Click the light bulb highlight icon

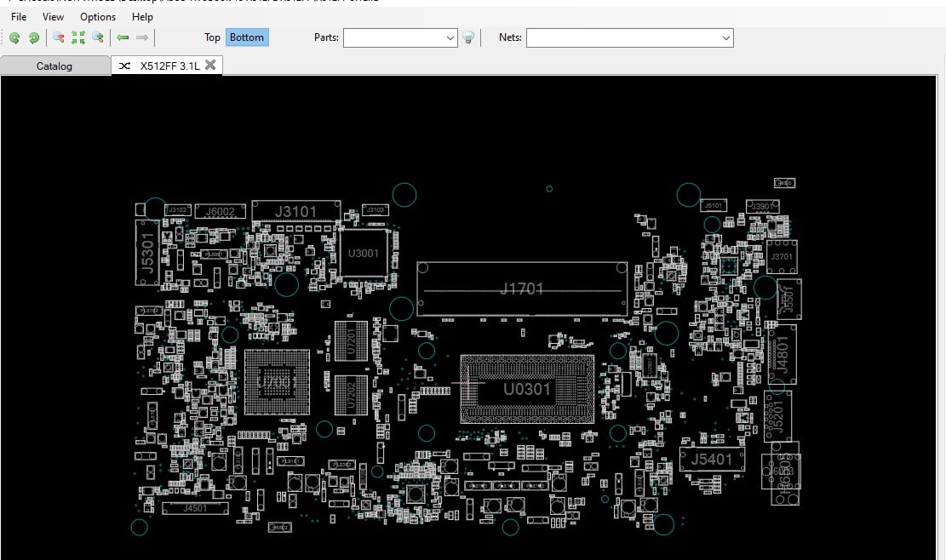468,37
